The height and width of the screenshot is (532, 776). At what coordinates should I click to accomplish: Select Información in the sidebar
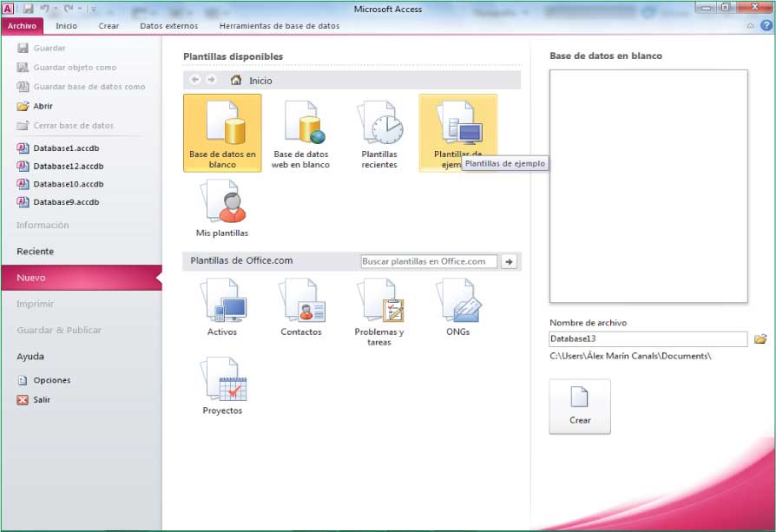tap(43, 225)
